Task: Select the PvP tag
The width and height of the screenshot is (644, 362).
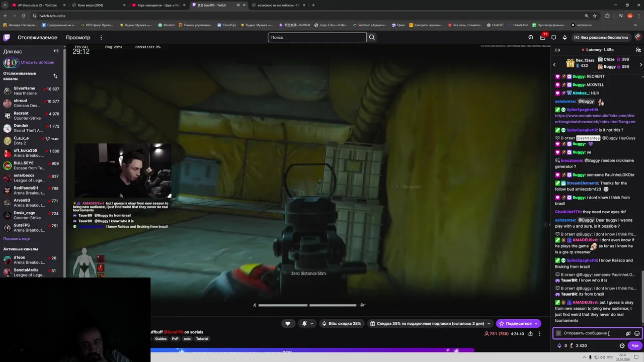Action: tap(175, 338)
